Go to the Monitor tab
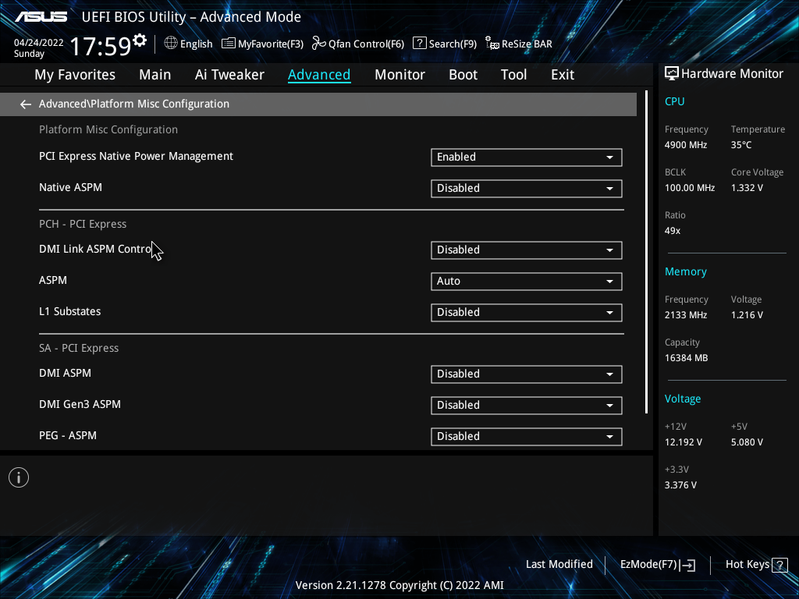This screenshot has height=599, width=799. click(x=400, y=75)
